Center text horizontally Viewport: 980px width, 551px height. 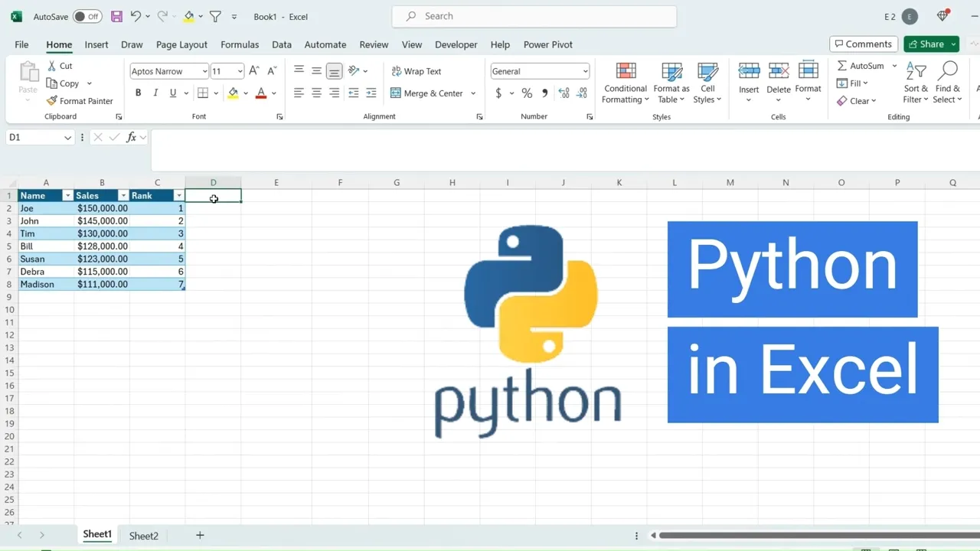316,93
